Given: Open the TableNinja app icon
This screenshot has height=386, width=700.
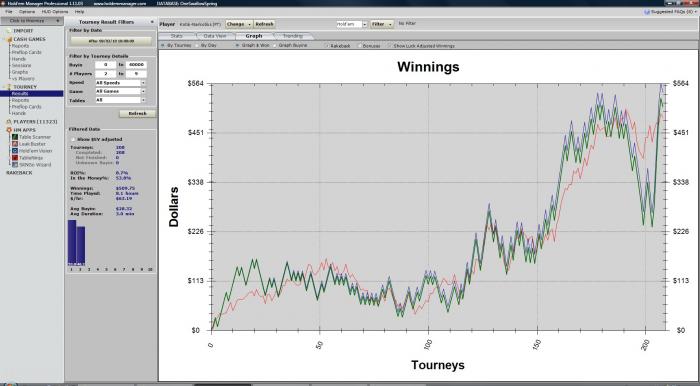Looking at the screenshot, I should pos(15,158).
